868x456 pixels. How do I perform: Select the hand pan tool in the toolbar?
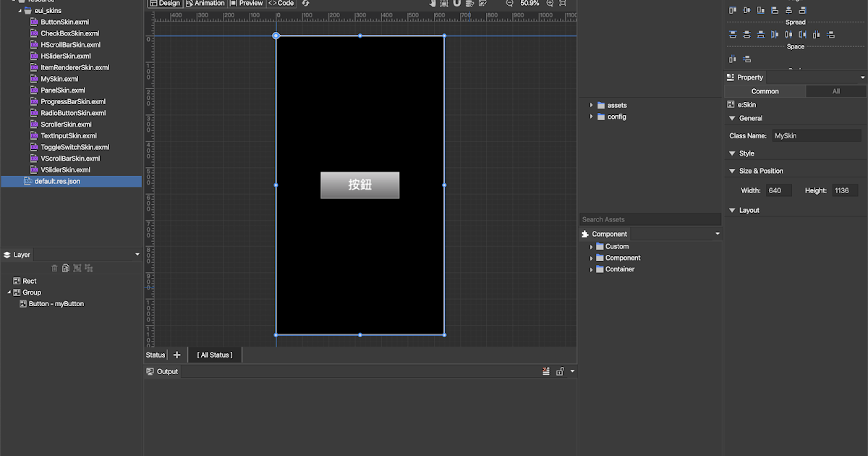[433, 4]
